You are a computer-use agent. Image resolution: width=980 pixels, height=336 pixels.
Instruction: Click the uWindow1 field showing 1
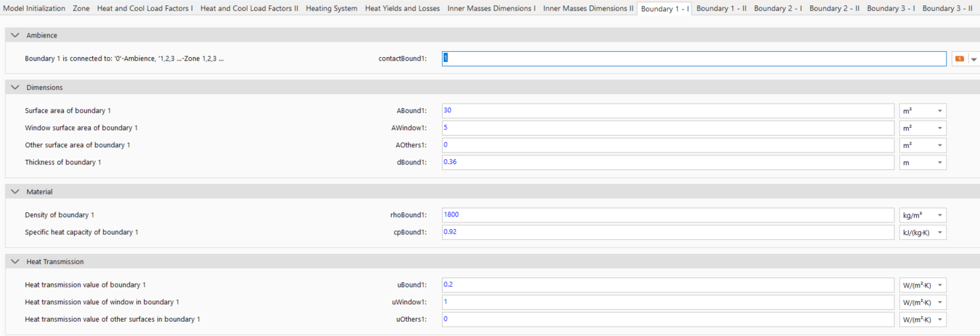coord(668,302)
